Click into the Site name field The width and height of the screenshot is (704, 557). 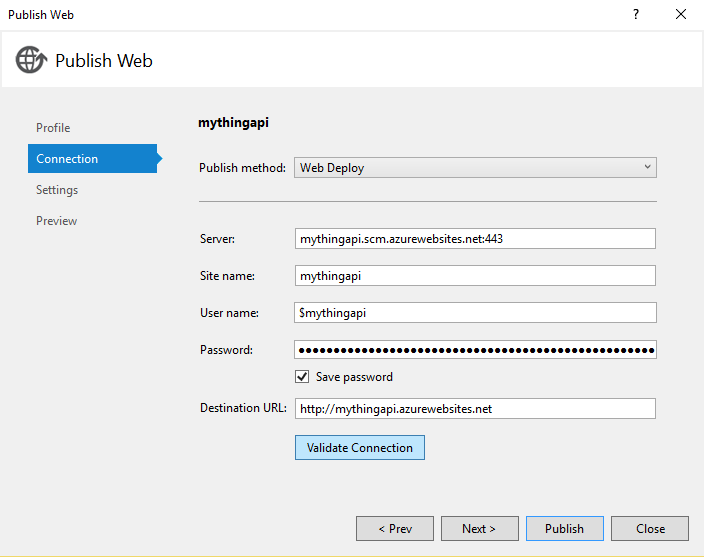(x=475, y=275)
